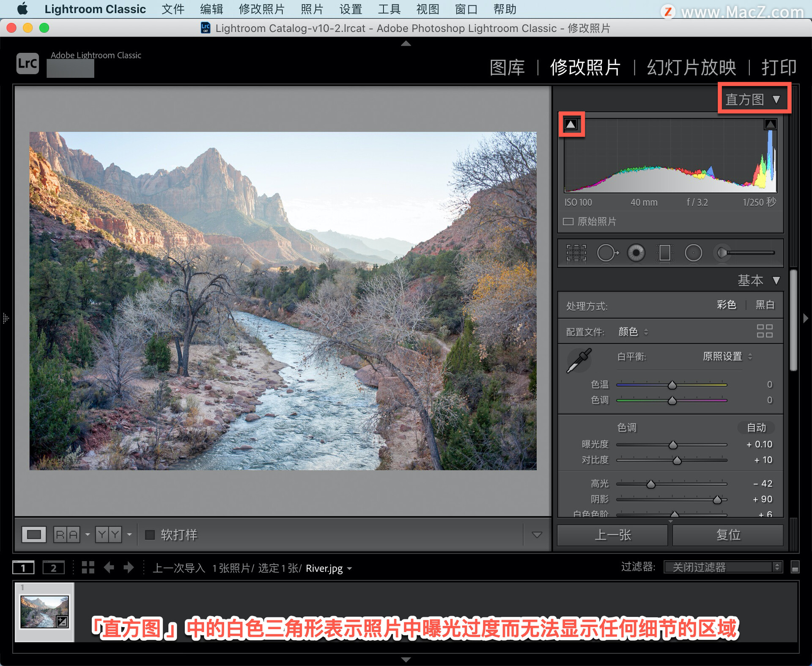This screenshot has height=666, width=812.
Task: Click the right panel vertical scrollbar
Action: (794, 321)
